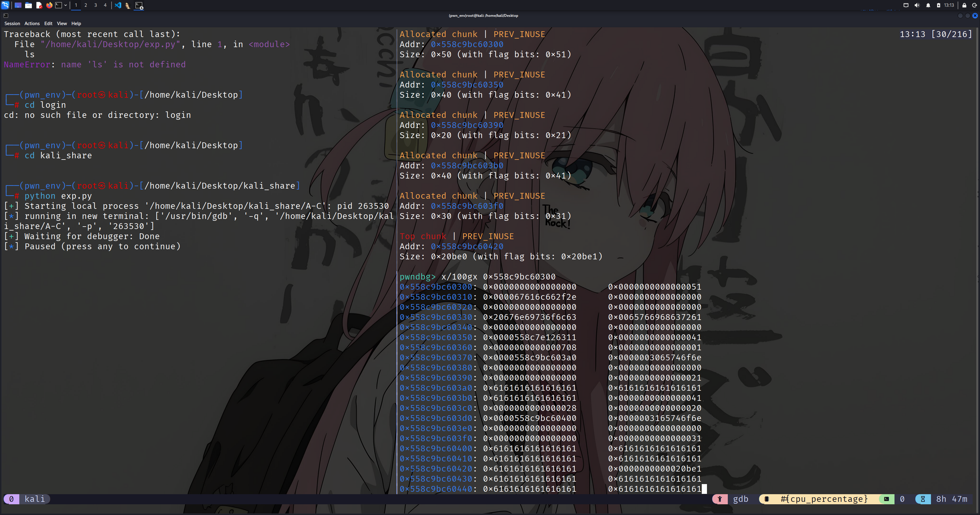Switch to workspace 2
Screen dimensions: 980x515
coord(86,5)
